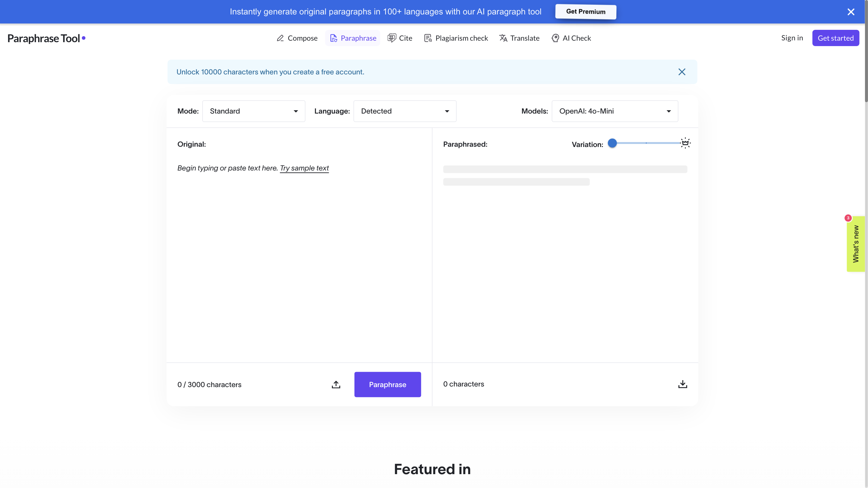868x488 pixels.
Task: Click the upload icon near character counter
Action: pyautogui.click(x=336, y=384)
